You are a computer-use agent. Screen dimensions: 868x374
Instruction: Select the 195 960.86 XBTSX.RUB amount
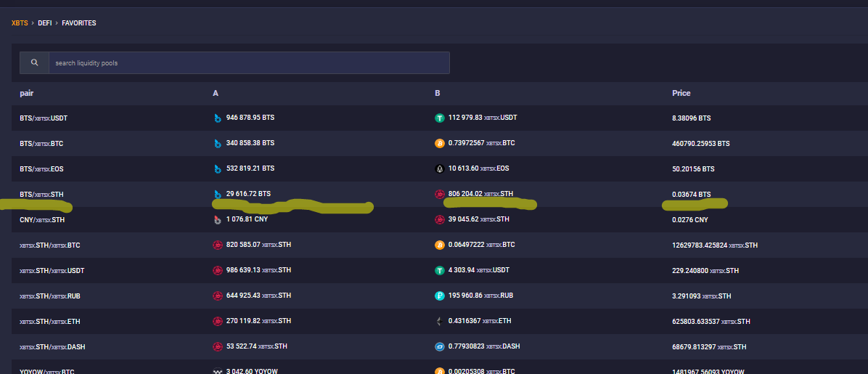click(x=480, y=296)
